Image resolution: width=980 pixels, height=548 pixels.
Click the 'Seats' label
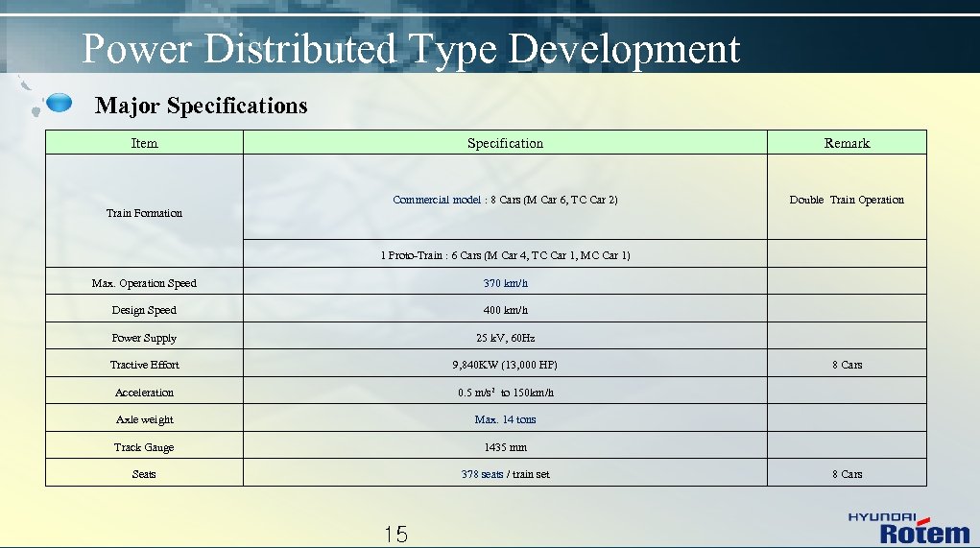coord(144,474)
